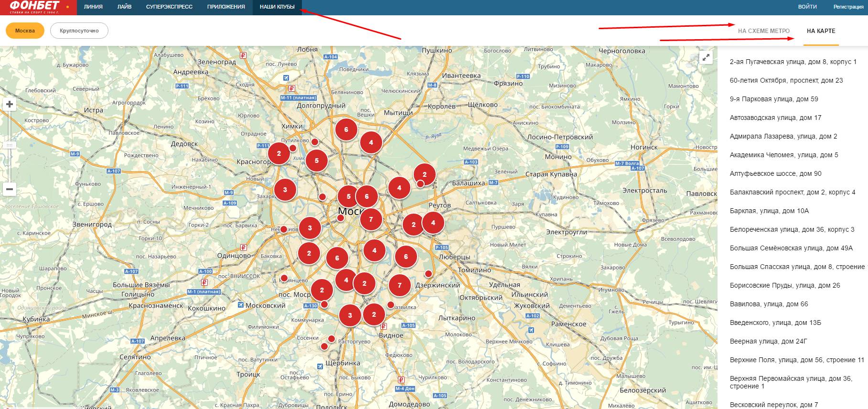Click the Регистрация link
868x409 pixels.
click(848, 7)
